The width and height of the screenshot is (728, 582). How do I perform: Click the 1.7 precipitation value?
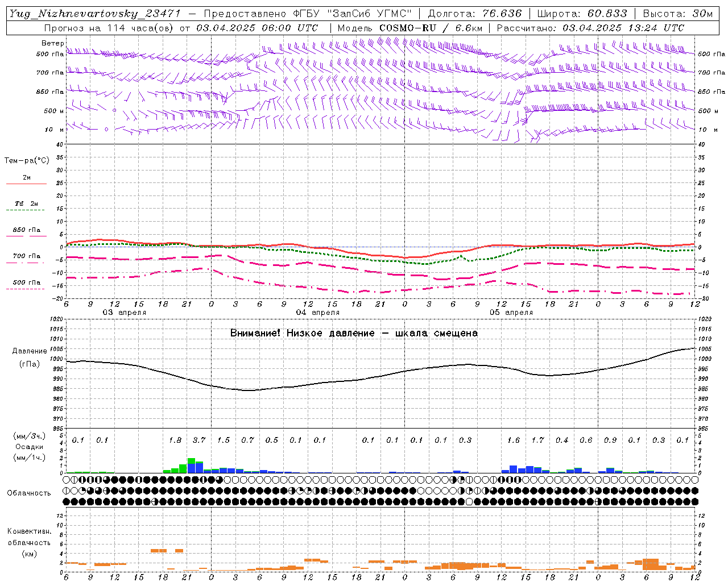coord(538,440)
